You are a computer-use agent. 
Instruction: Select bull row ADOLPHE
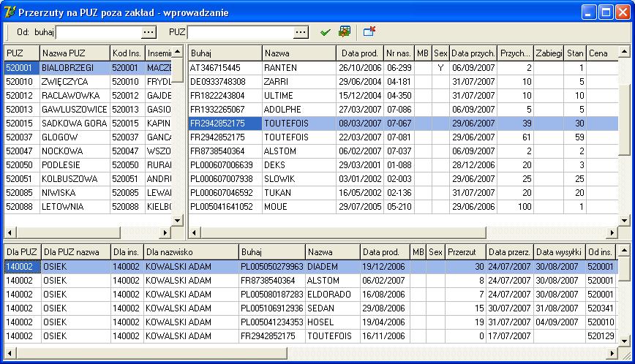tap(403, 109)
